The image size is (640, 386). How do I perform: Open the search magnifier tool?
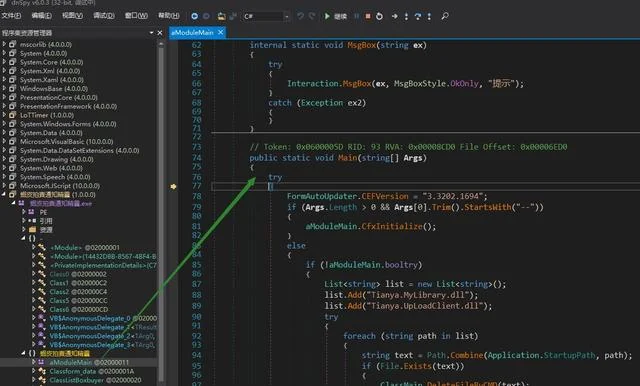(445, 16)
